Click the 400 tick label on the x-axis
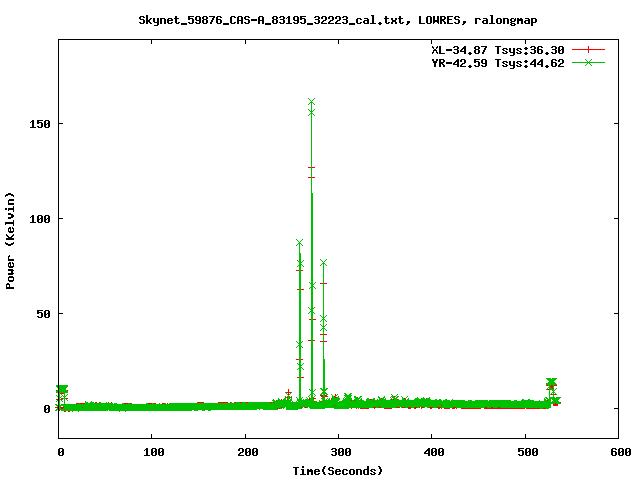Viewport: 640px width, 480px height. 434,452
